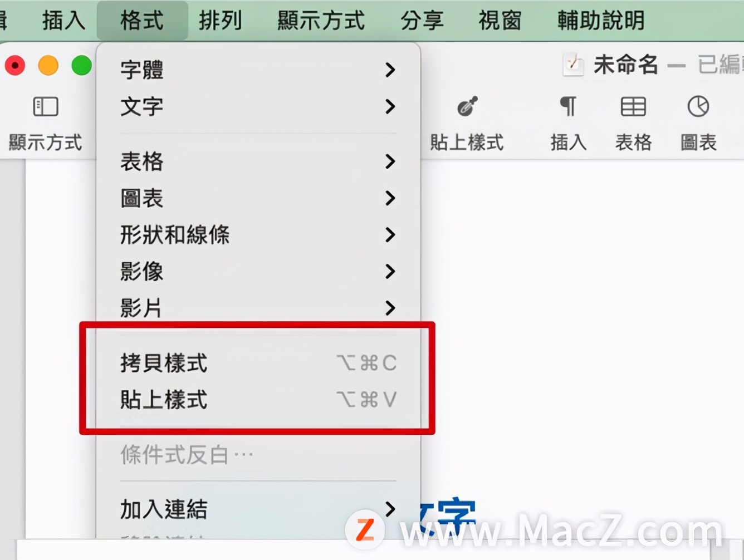This screenshot has height=560, width=744.
Task: Click the 未命名 document title
Action: coord(626,65)
